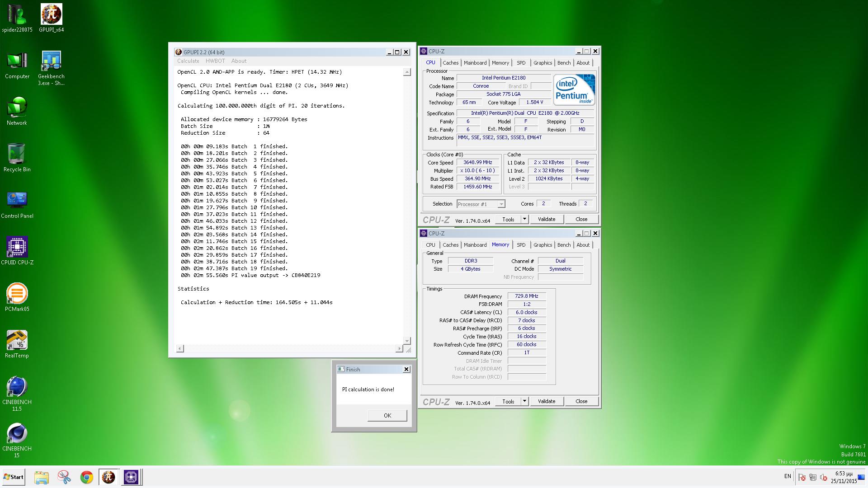The height and width of the screenshot is (488, 868).
Task: Switch to the CPU-Z taskbar button
Action: tap(132, 477)
